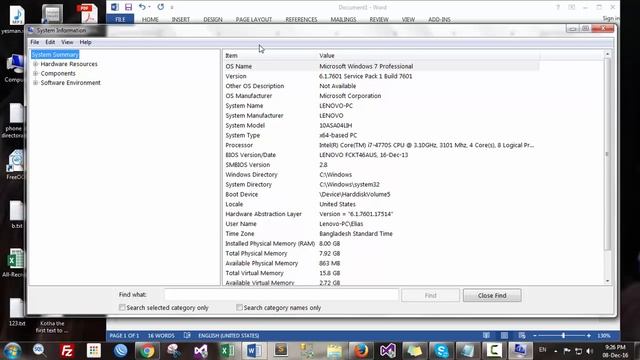Select the 'Processor' row
640x360 pixels.
381,145
